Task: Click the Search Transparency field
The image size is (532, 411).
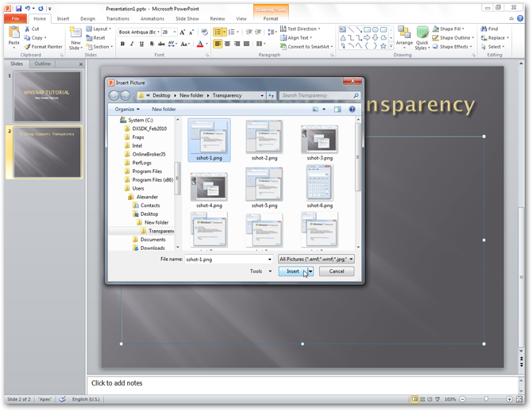Action: point(319,96)
